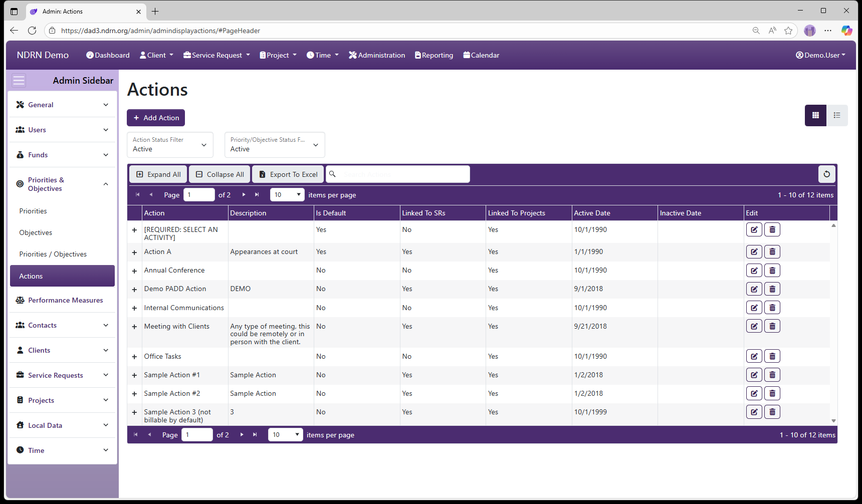Image resolution: width=862 pixels, height=504 pixels.
Task: Open the Client menu
Action: tap(156, 55)
